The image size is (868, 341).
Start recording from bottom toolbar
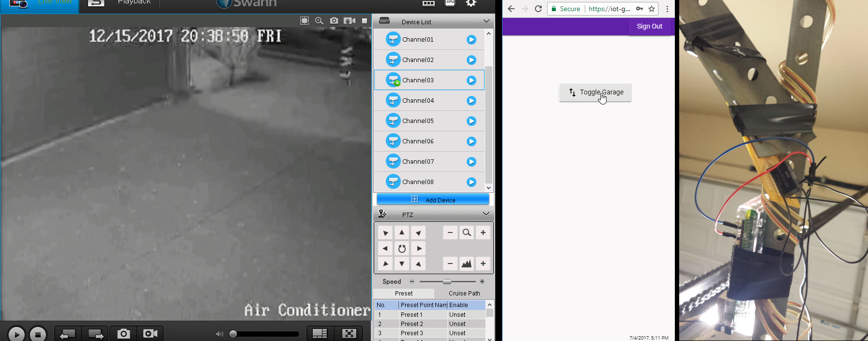pos(151,334)
